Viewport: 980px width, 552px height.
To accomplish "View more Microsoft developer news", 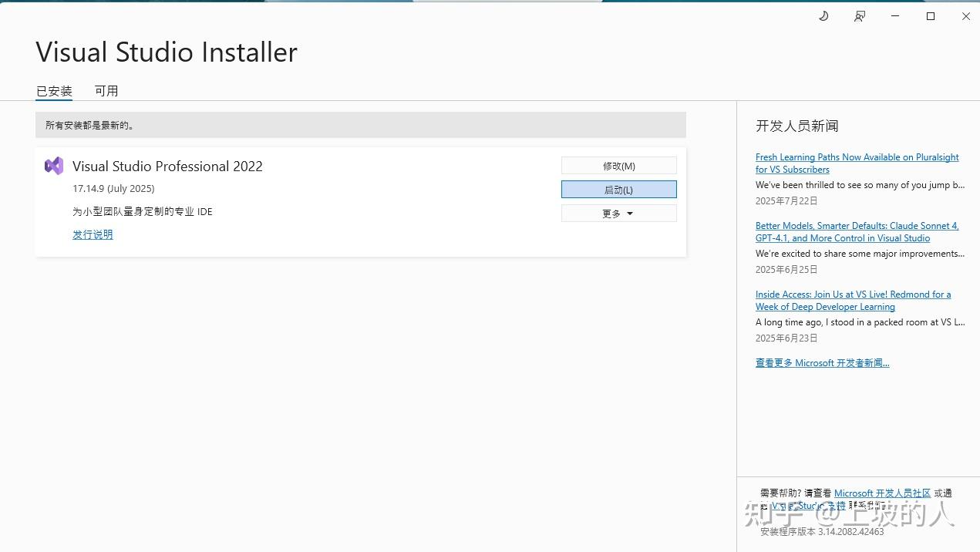I will pyautogui.click(x=822, y=362).
